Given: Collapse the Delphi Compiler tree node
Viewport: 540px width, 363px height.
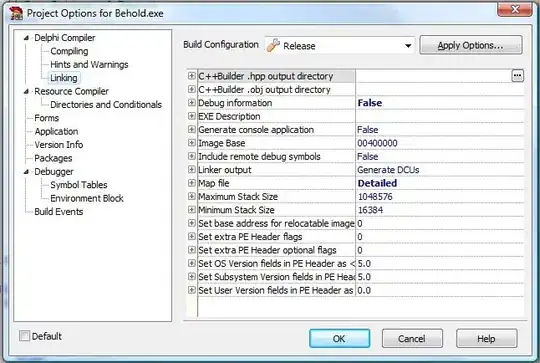Looking at the screenshot, I should [x=27, y=38].
